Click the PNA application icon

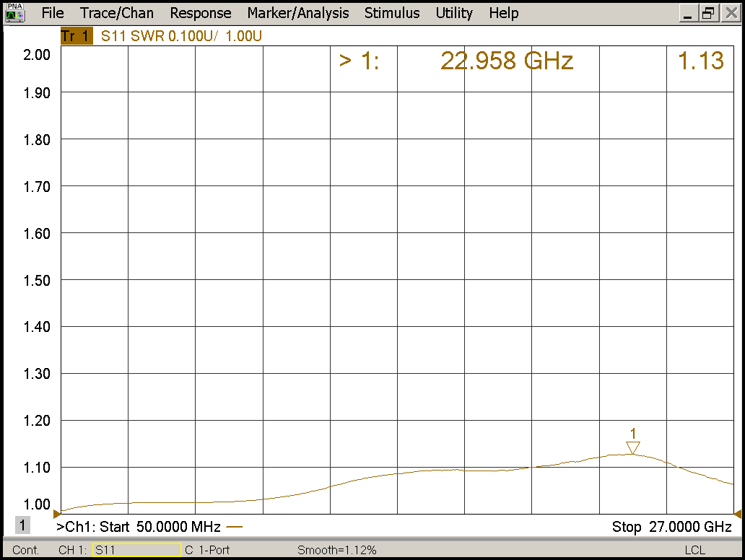(14, 12)
